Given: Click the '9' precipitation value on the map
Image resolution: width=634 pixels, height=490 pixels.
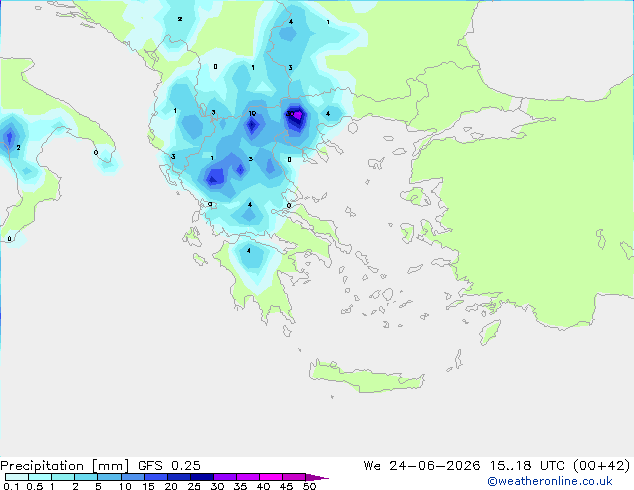Looking at the screenshot, I should [x=209, y=204].
